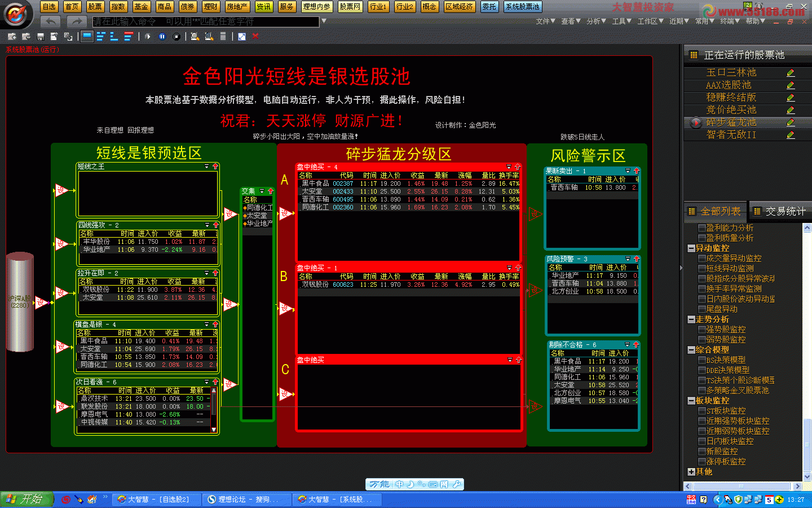This screenshot has width=812, height=508.
Task: Check the 成交量异动监控 checkbox
Action: coord(701,259)
